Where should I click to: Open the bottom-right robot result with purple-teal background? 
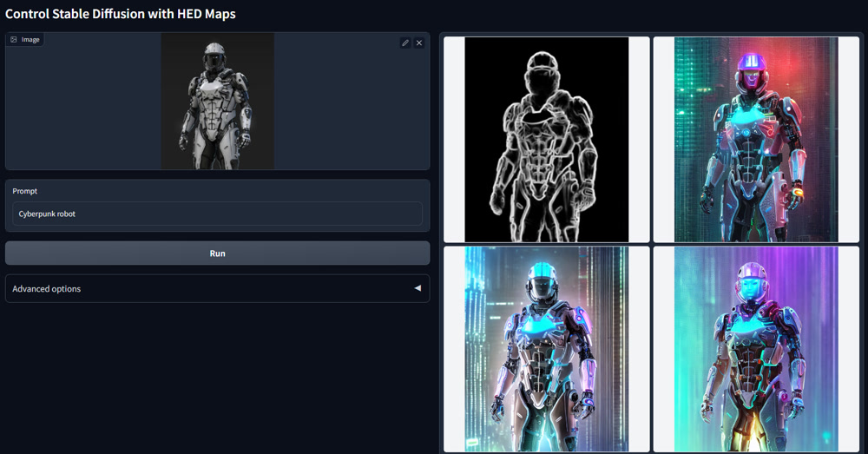point(756,349)
